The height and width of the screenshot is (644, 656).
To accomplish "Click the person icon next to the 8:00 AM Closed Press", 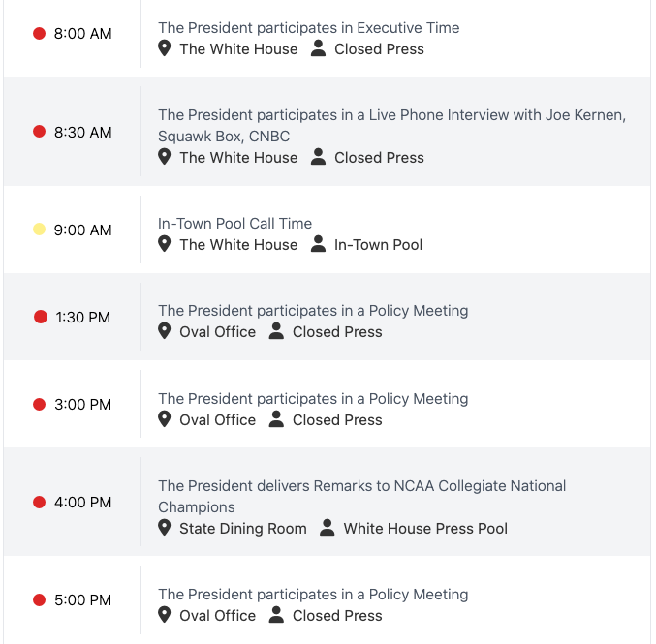I will (x=318, y=48).
